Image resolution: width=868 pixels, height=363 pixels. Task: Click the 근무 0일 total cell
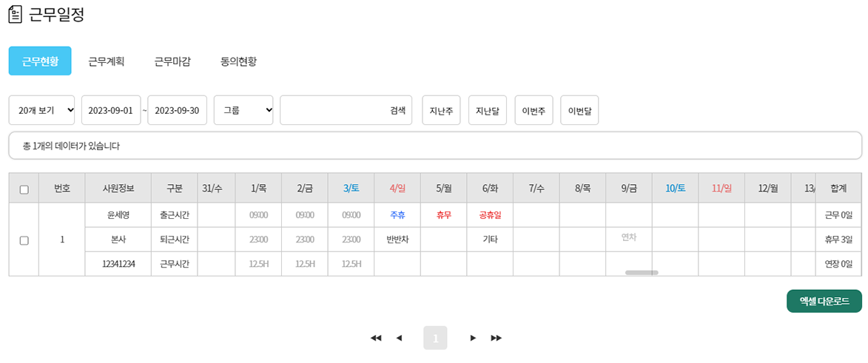[838, 214]
